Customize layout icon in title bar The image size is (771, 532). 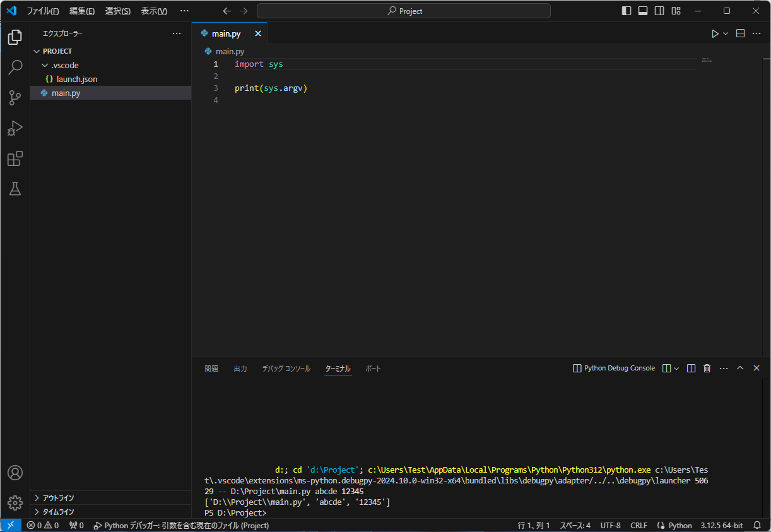tap(676, 11)
